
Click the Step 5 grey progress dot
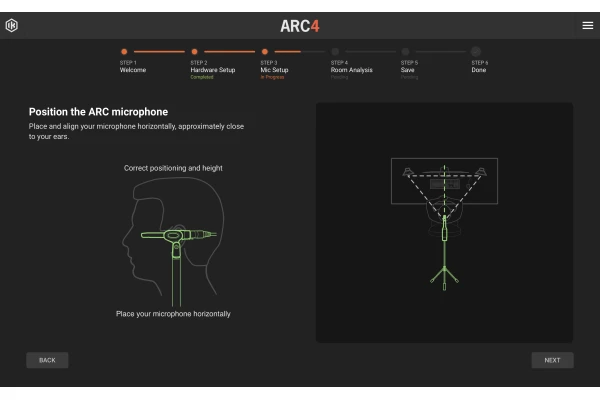click(406, 51)
